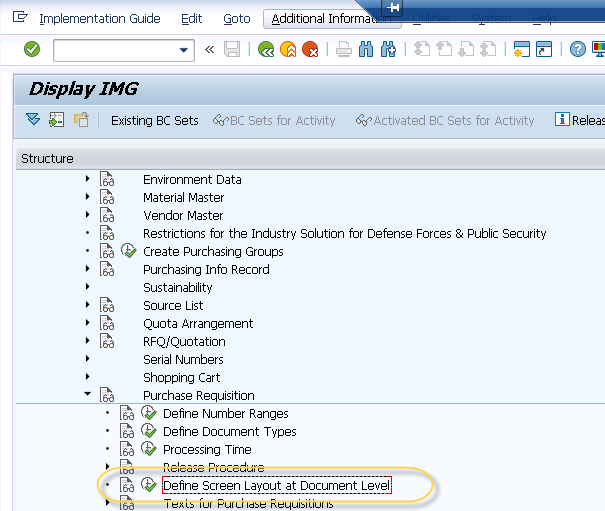Select Define Screen Layout at Document Level
This screenshot has height=511, width=605.
click(276, 486)
